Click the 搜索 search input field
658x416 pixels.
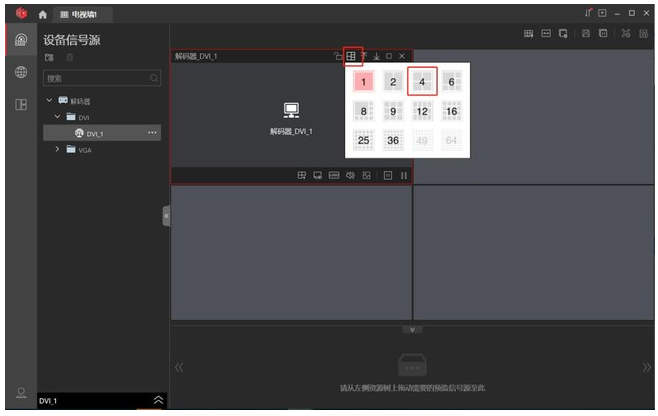point(95,77)
